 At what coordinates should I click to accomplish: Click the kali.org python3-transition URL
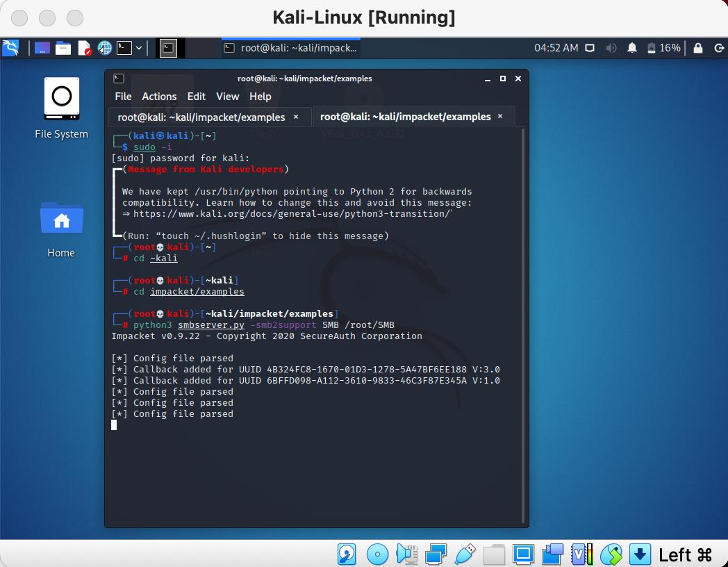292,213
